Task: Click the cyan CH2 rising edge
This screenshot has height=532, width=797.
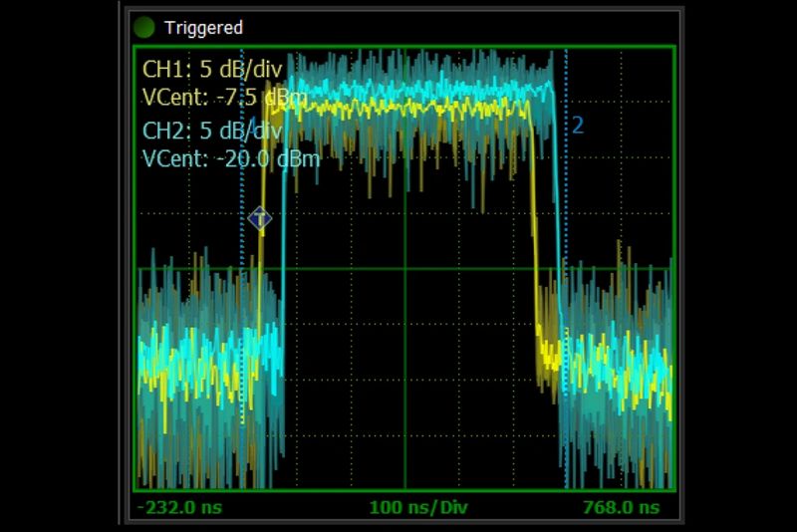Action: pyautogui.click(x=283, y=249)
